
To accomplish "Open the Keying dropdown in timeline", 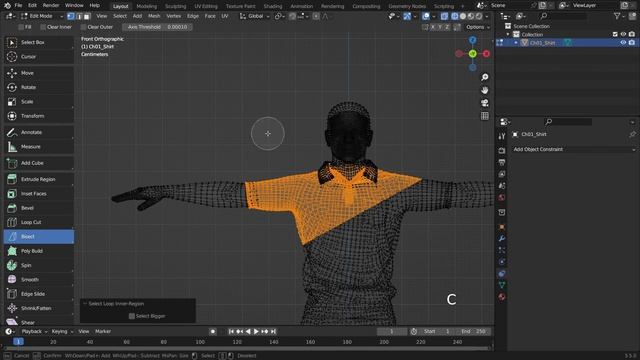I will point(62,331).
